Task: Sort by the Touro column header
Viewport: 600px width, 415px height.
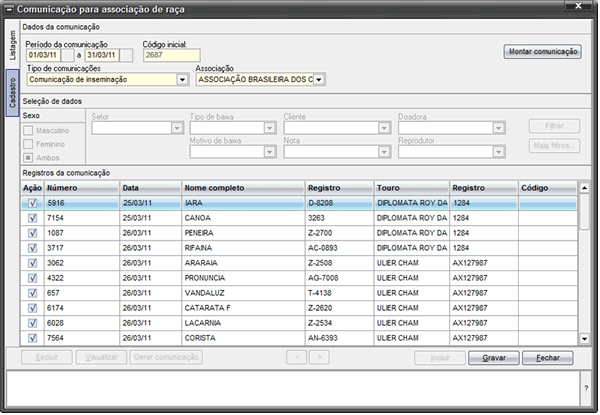Action: tap(412, 188)
